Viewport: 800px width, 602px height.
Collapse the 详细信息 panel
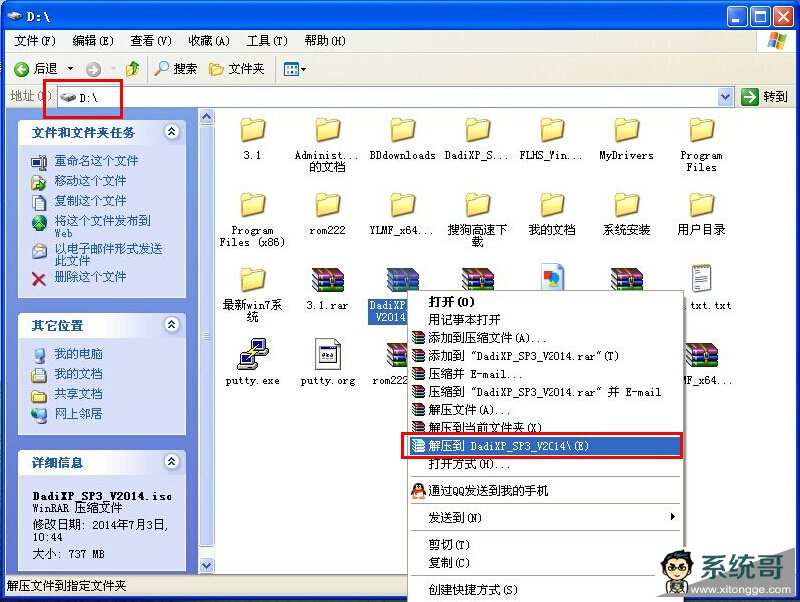point(171,462)
